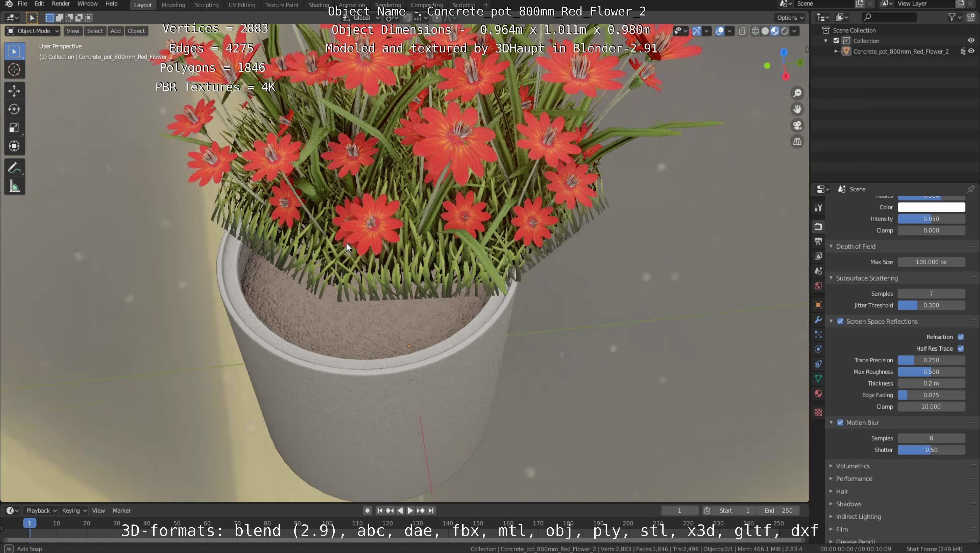980x553 pixels.
Task: Select the Transform tool
Action: pos(14,146)
